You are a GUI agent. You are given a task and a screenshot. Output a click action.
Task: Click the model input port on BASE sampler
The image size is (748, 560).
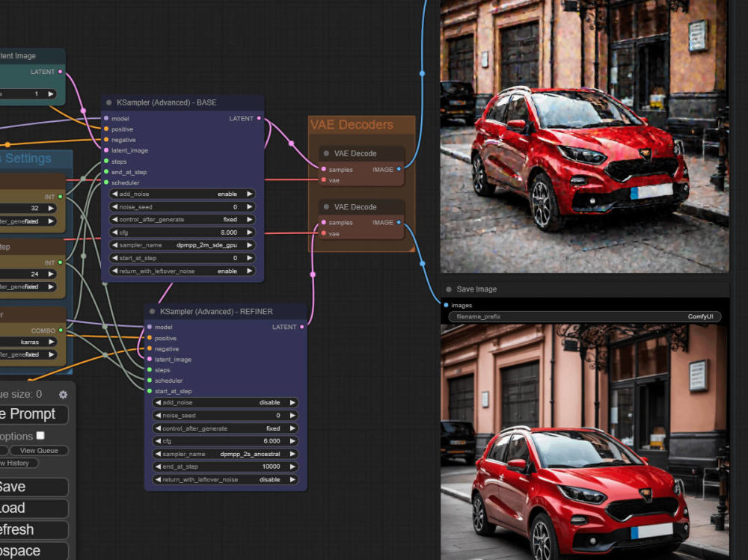pyautogui.click(x=106, y=118)
